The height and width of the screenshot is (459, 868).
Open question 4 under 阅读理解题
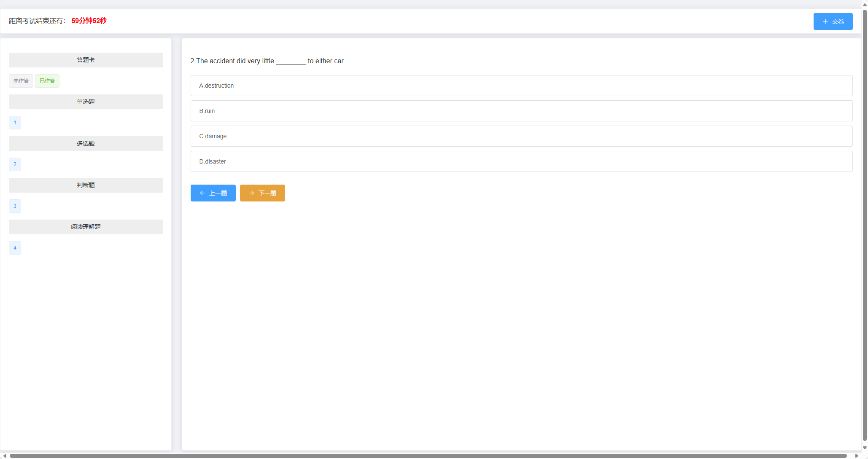tap(15, 248)
